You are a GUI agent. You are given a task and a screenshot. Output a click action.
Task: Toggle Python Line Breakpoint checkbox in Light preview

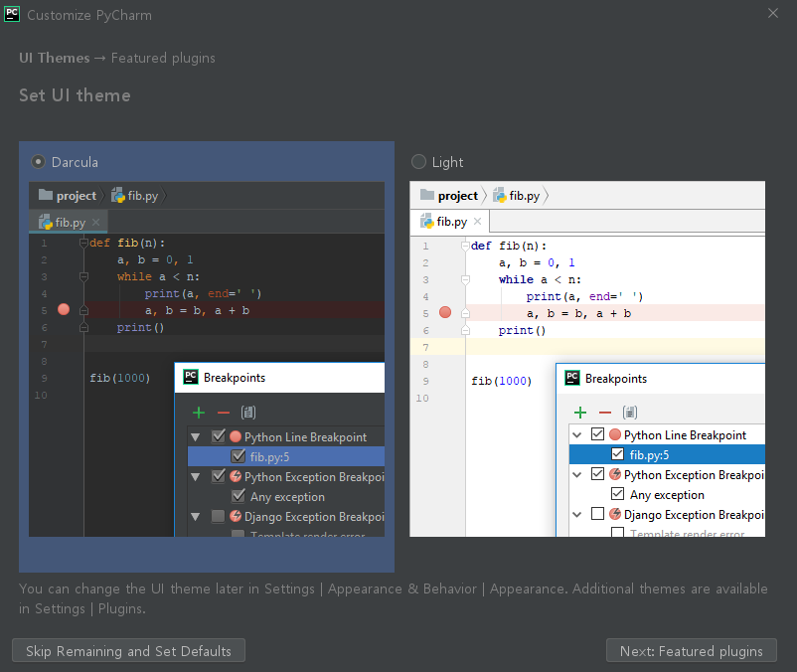click(598, 434)
